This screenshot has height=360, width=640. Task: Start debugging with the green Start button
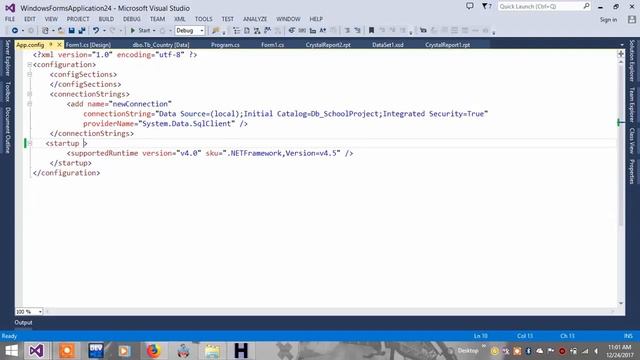(x=140, y=31)
